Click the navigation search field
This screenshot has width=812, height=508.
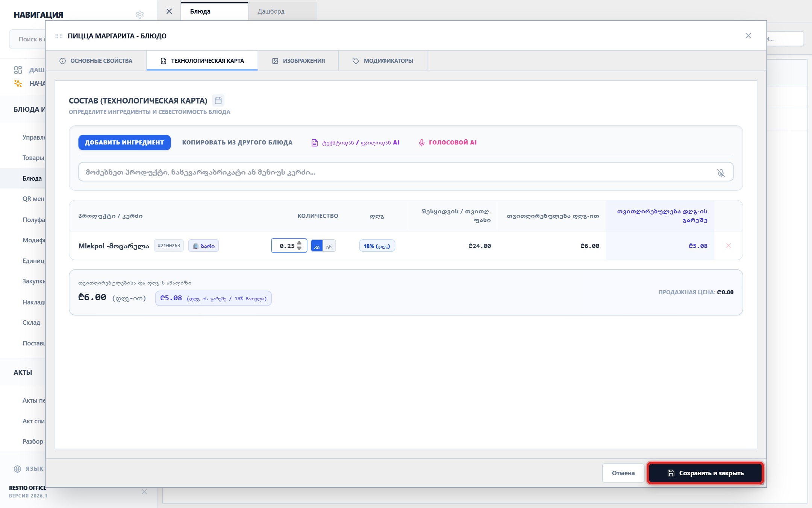coord(28,39)
